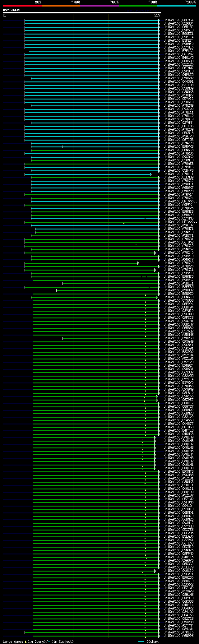This screenshot has width=199, height=644.
Task: Open the UniRef100_O65880 hit label
Action: pos(178,328)
